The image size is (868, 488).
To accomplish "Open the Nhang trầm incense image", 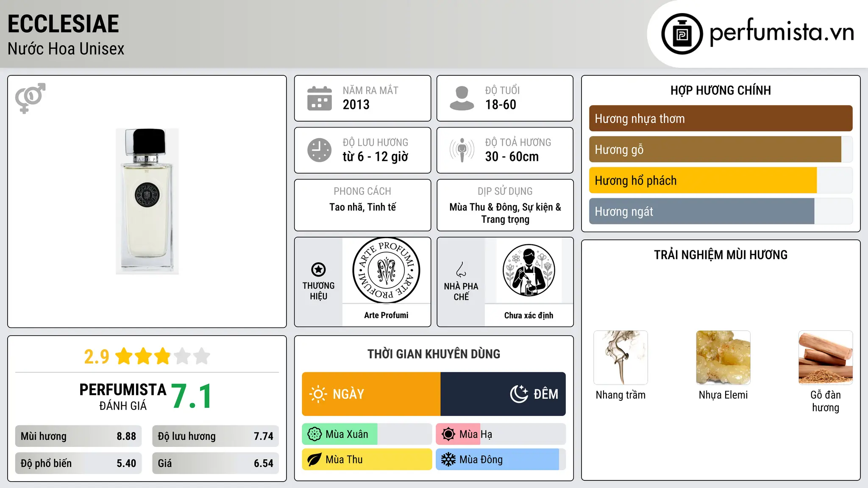I will (x=620, y=358).
